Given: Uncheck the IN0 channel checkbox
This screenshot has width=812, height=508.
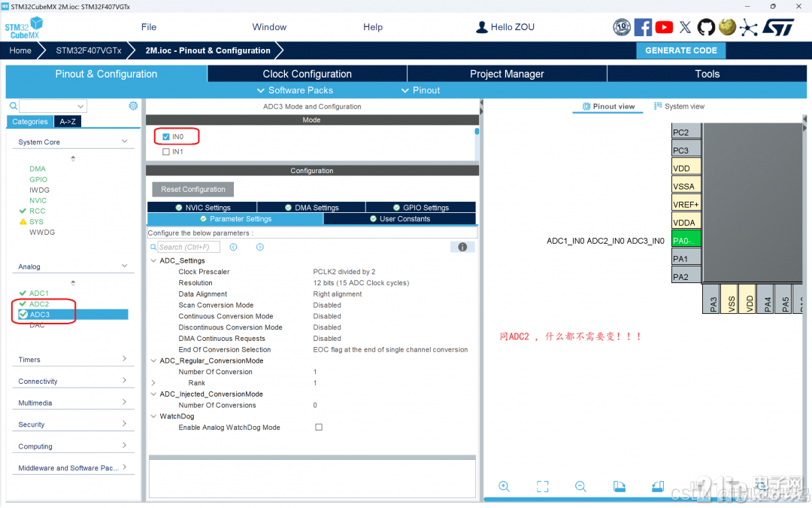Looking at the screenshot, I should (x=166, y=137).
